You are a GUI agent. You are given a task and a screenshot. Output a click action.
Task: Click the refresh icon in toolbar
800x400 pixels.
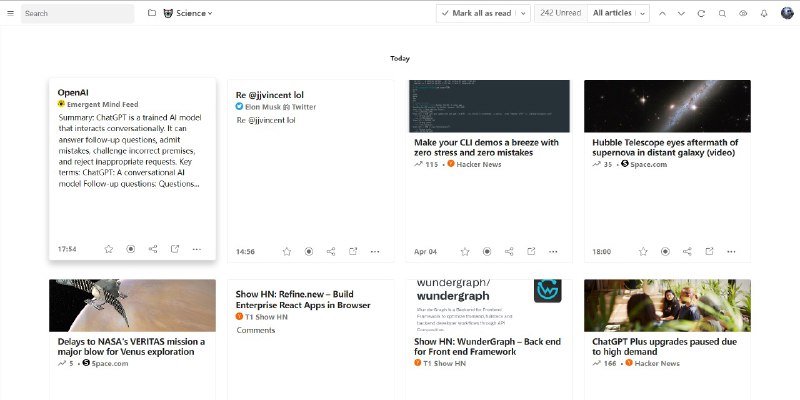[x=701, y=14]
